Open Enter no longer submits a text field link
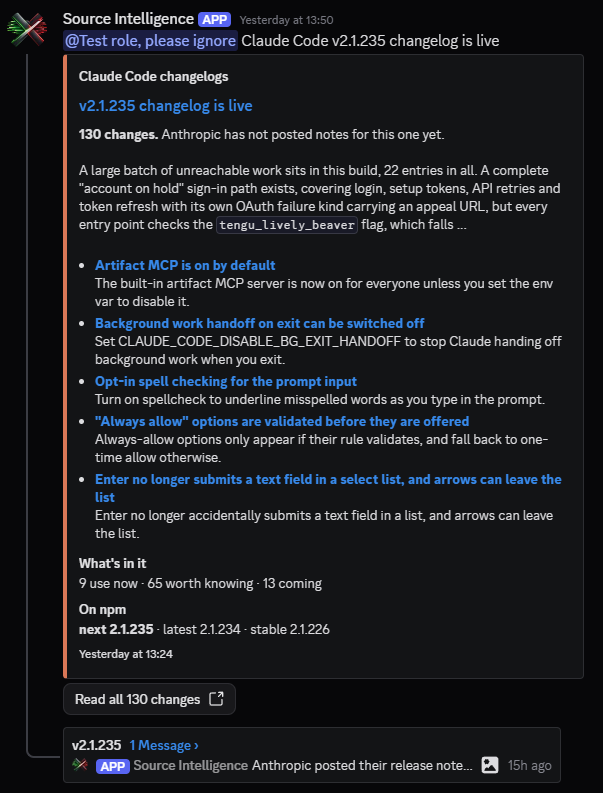 click(328, 488)
